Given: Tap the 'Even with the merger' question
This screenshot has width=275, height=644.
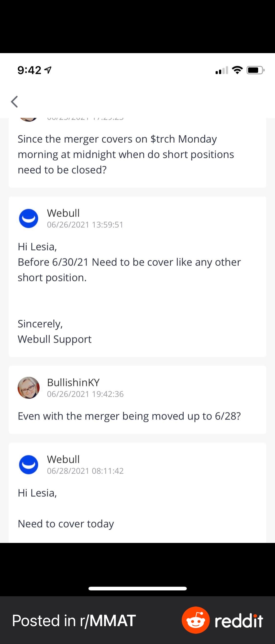Looking at the screenshot, I should pyautogui.click(x=129, y=416).
